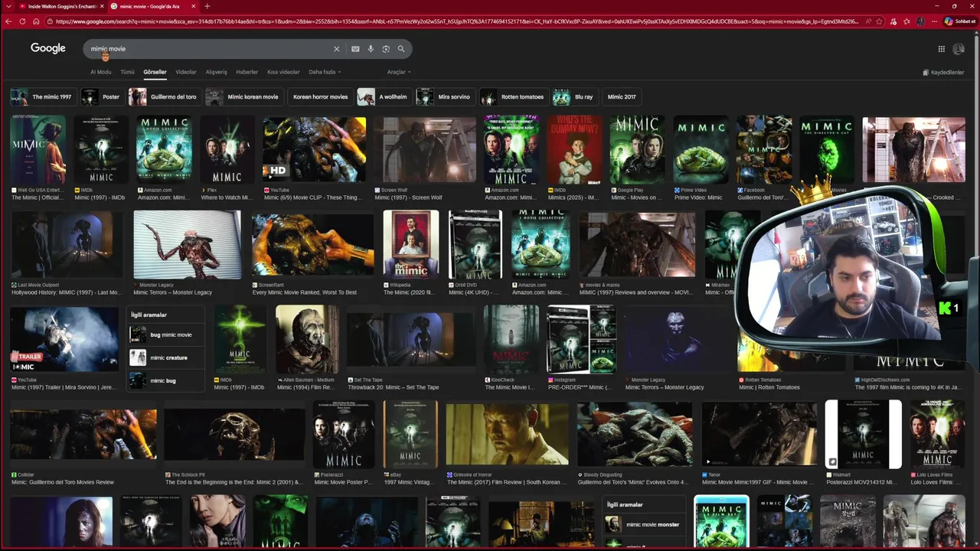This screenshot has height=551, width=980.
Task: Click the Google logo
Action: (47, 48)
